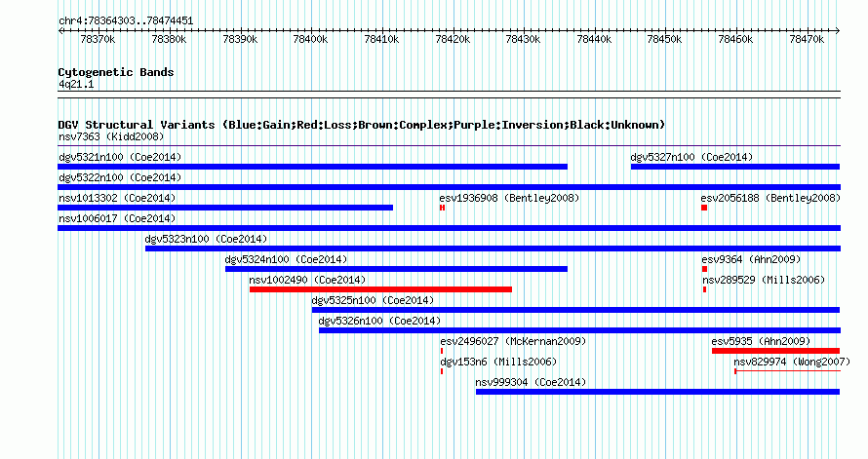Click the esv1936908 small red marker
The image size is (868, 459).
tap(443, 208)
